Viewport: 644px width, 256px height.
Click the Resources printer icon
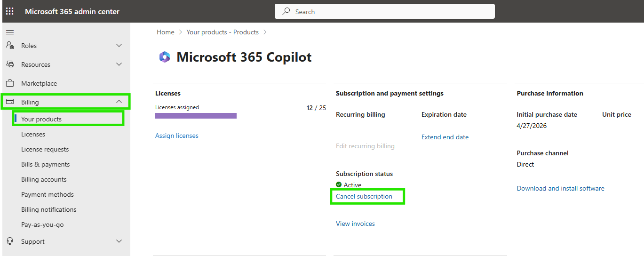10,64
